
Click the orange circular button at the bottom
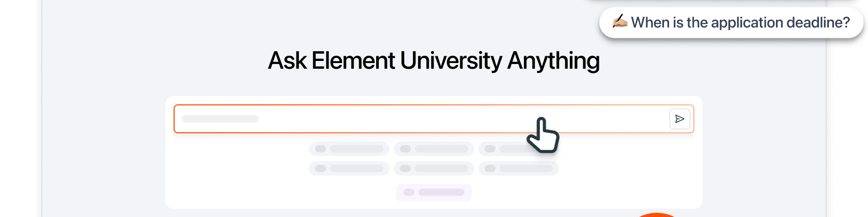coord(656,214)
